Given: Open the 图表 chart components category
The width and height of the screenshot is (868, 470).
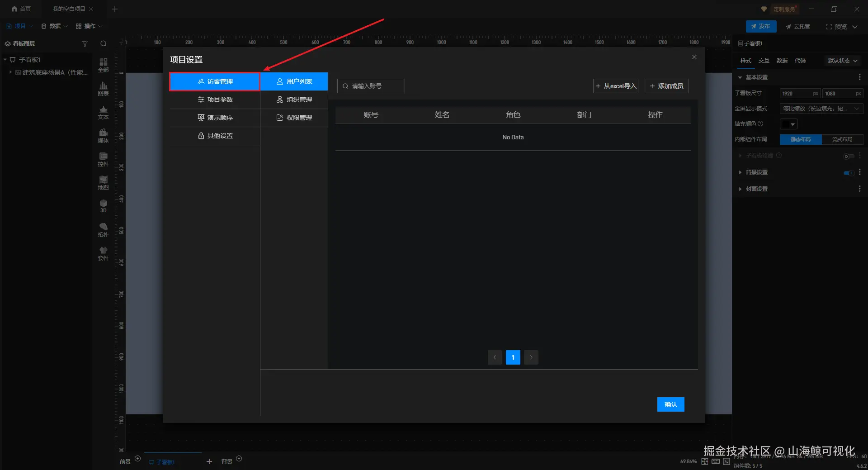Looking at the screenshot, I should 104,88.
